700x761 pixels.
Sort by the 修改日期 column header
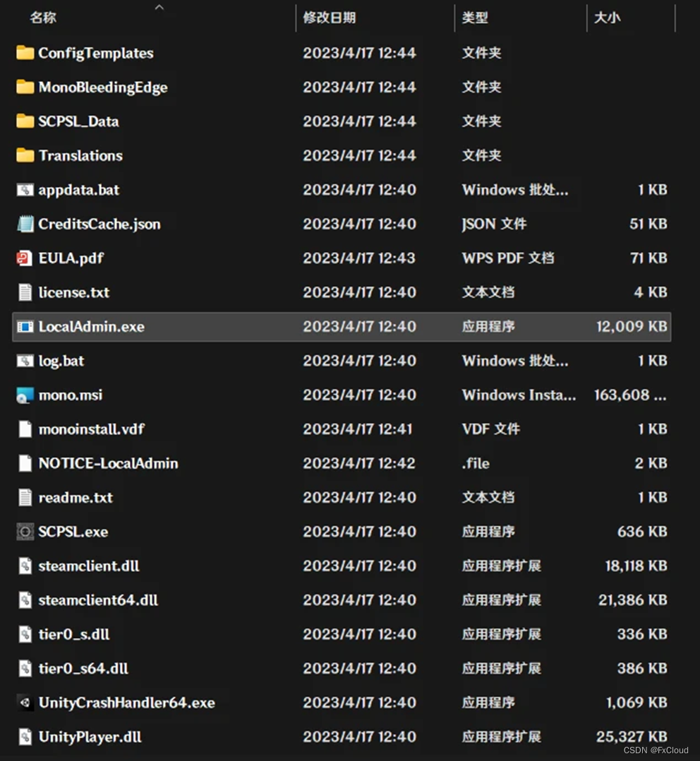[330, 18]
